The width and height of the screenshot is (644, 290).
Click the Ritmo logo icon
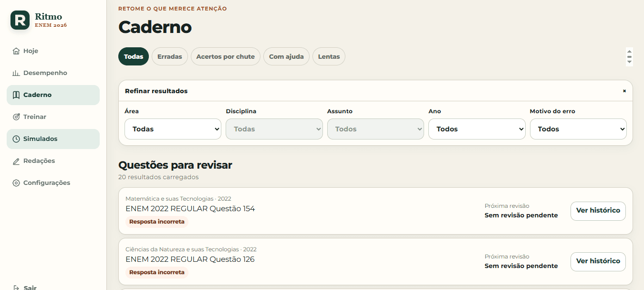click(x=20, y=20)
